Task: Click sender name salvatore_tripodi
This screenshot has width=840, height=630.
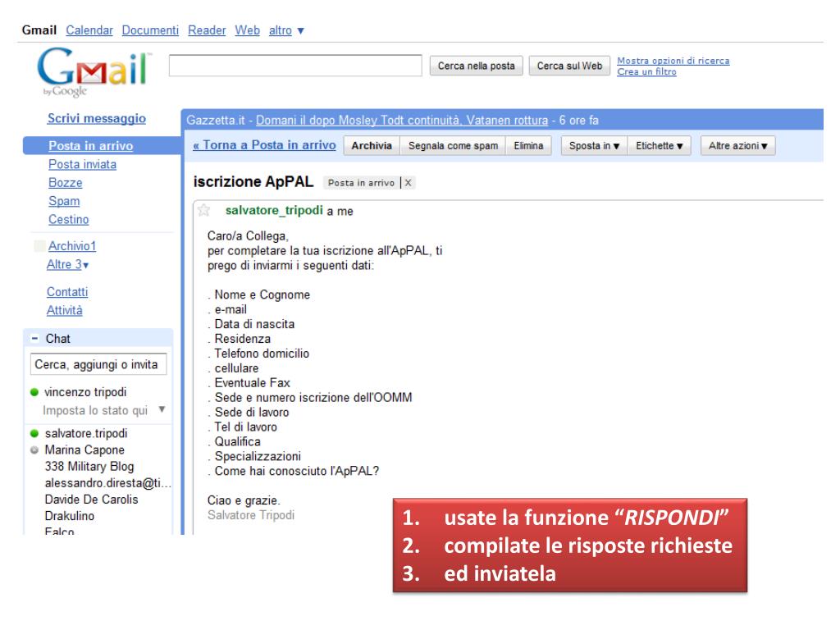Action: [274, 211]
